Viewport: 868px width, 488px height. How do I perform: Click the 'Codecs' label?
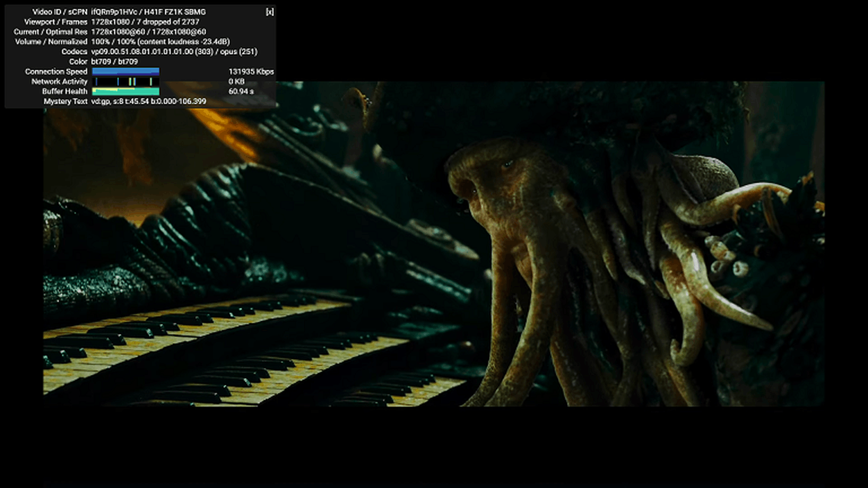[74, 51]
